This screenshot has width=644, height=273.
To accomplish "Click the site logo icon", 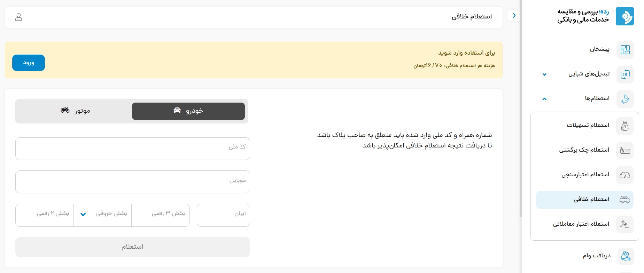I will pyautogui.click(x=624, y=16).
